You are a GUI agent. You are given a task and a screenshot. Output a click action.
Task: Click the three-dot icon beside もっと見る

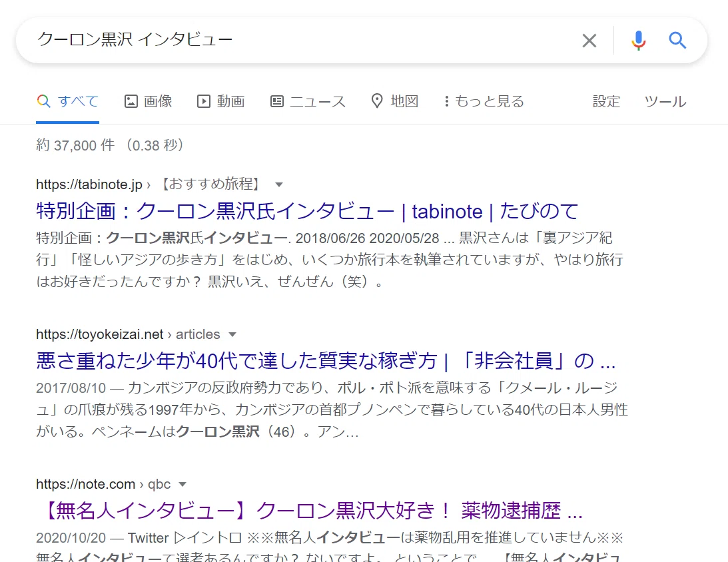point(446,101)
